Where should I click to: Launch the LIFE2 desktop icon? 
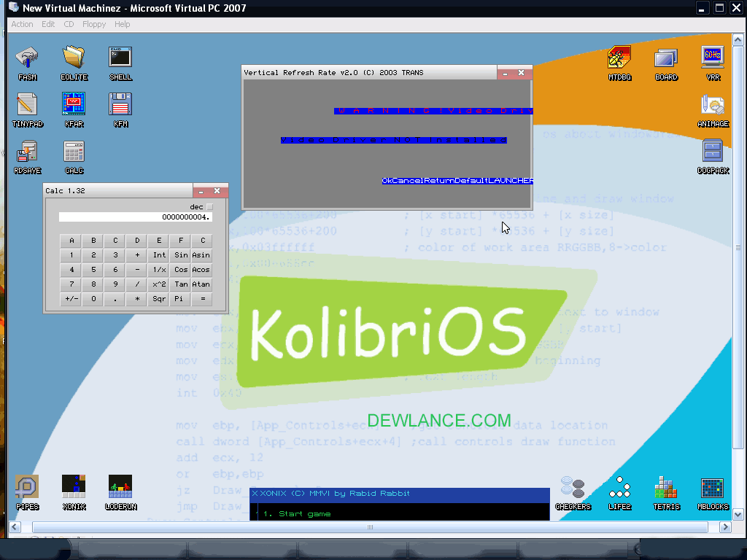[x=619, y=493]
